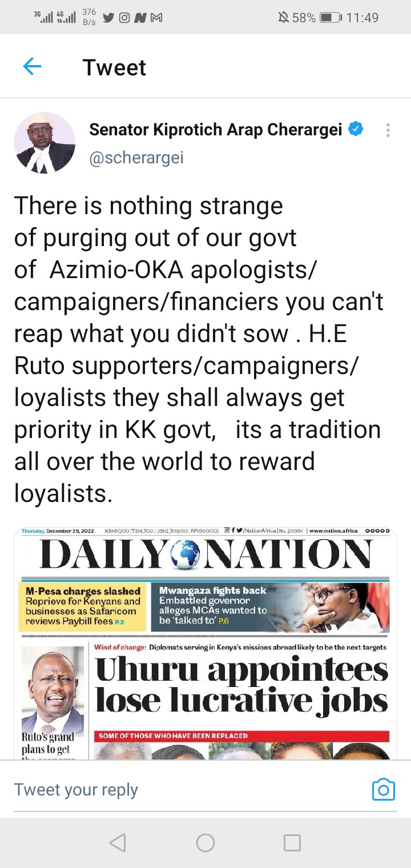This screenshot has height=868, width=411.
Task: Open the @scherargei handle
Action: click(x=136, y=157)
